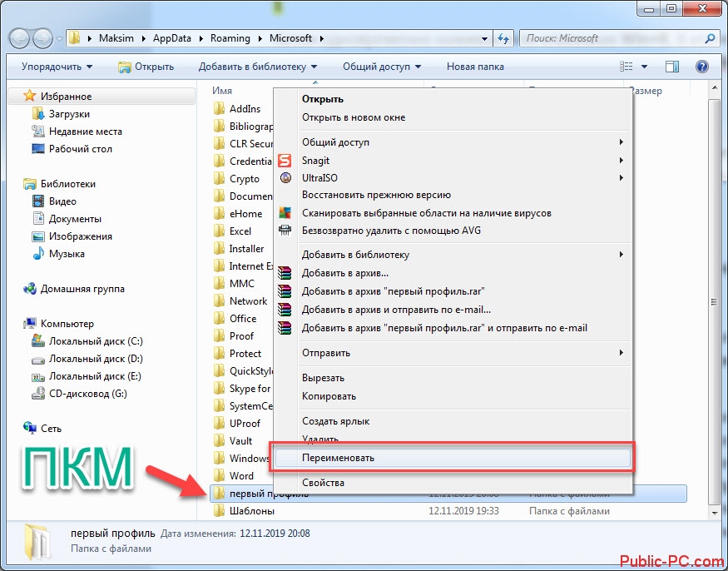The height and width of the screenshot is (571, 728).
Task: Open recent pages dropdown beside nav arrows
Action: pyautogui.click(x=59, y=39)
